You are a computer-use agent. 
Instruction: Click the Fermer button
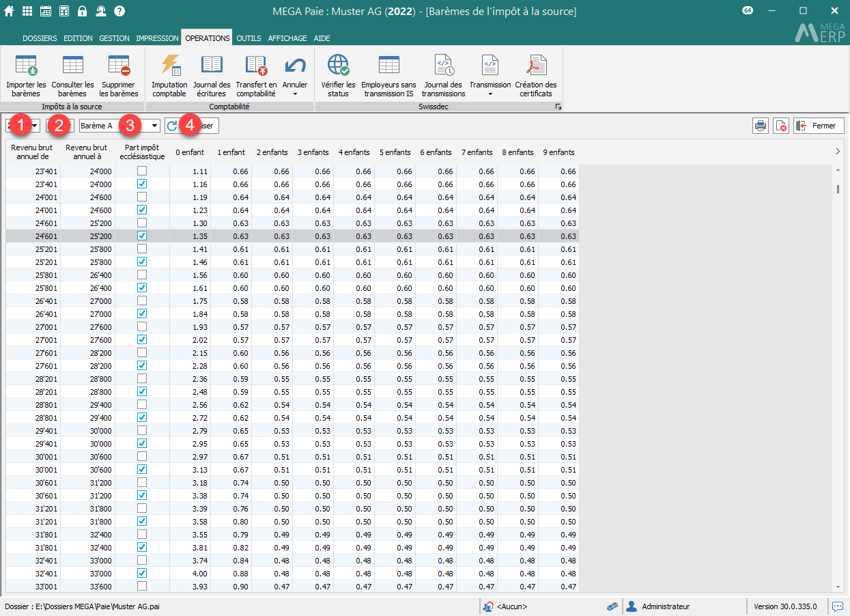click(x=819, y=126)
